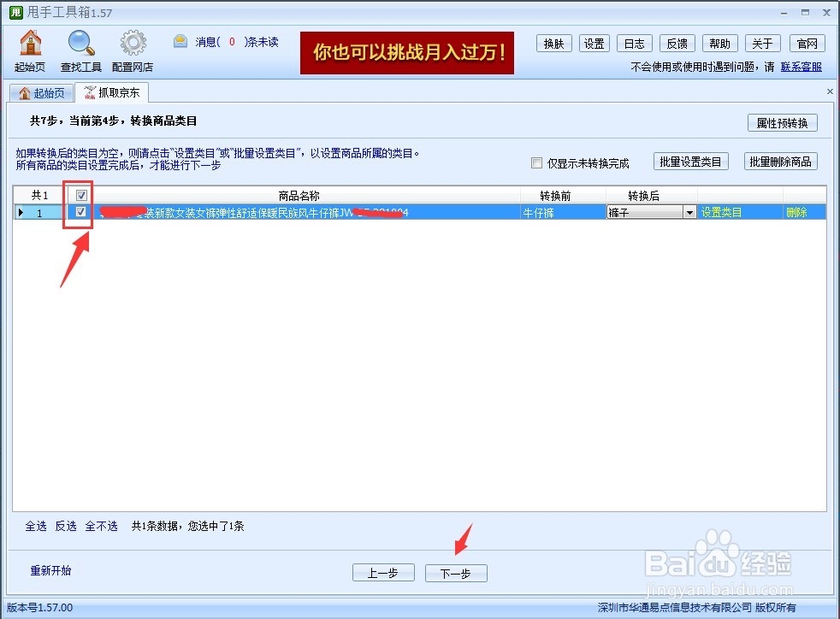
Task: Open the 起始页 home icon in toolbar
Action: pyautogui.click(x=28, y=49)
